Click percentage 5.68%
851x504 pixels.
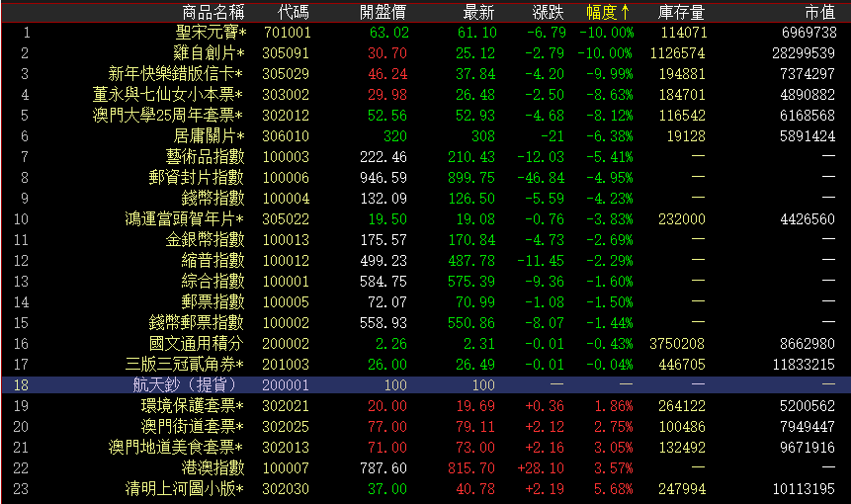pos(613,489)
